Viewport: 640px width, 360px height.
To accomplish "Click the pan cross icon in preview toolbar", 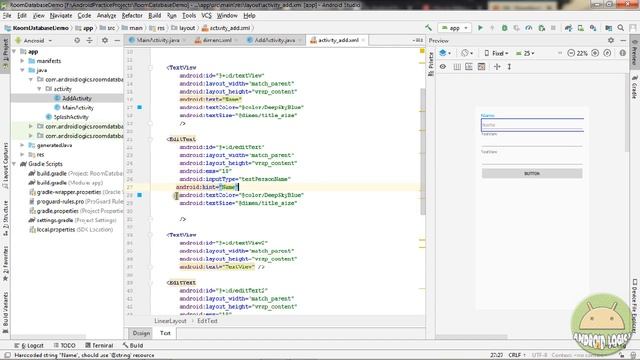I will click(497, 67).
